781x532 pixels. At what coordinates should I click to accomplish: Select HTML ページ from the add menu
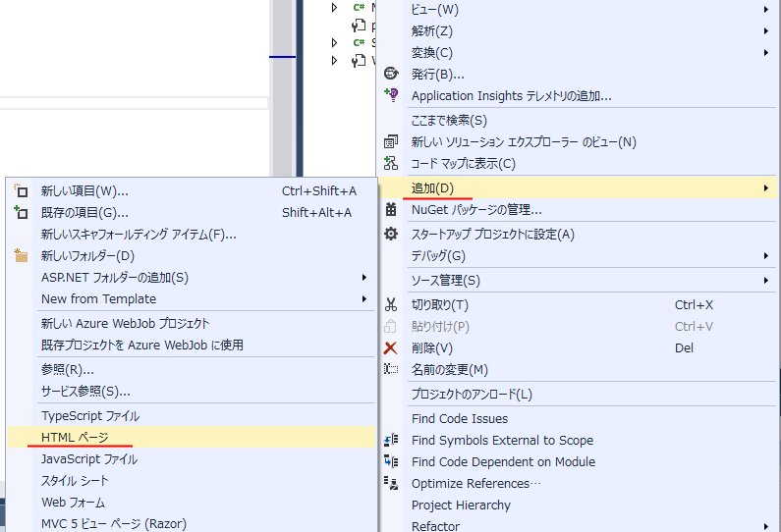pos(192,437)
